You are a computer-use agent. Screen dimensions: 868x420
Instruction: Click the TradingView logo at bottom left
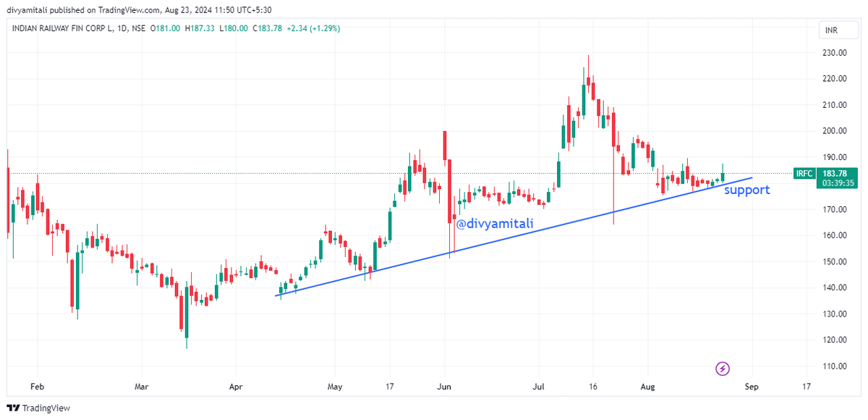(38, 408)
